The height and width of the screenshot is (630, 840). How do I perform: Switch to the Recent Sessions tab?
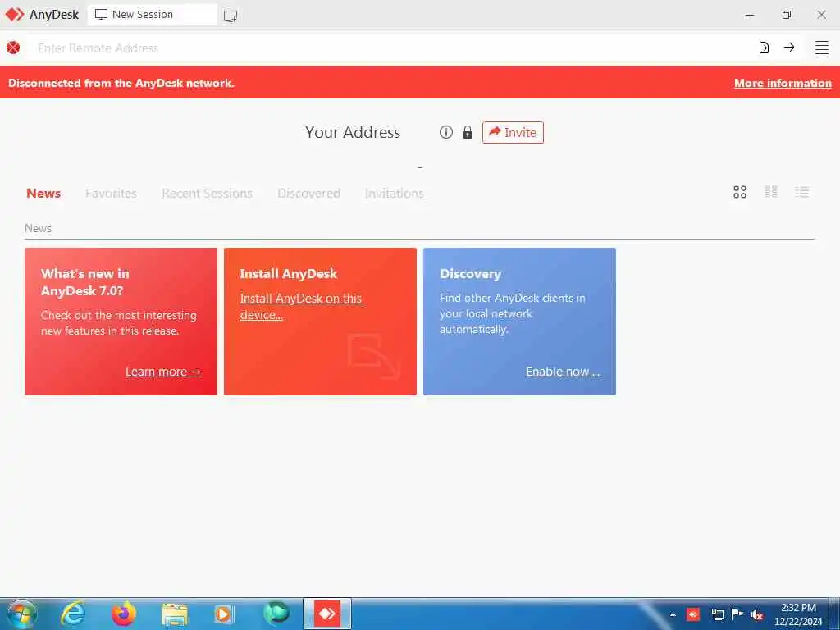click(x=208, y=194)
